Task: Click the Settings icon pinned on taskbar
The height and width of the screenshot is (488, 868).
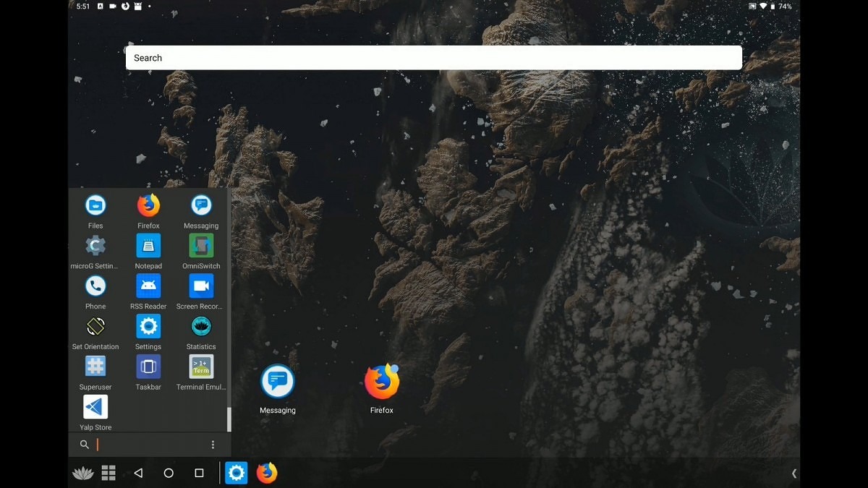Action: (237, 474)
